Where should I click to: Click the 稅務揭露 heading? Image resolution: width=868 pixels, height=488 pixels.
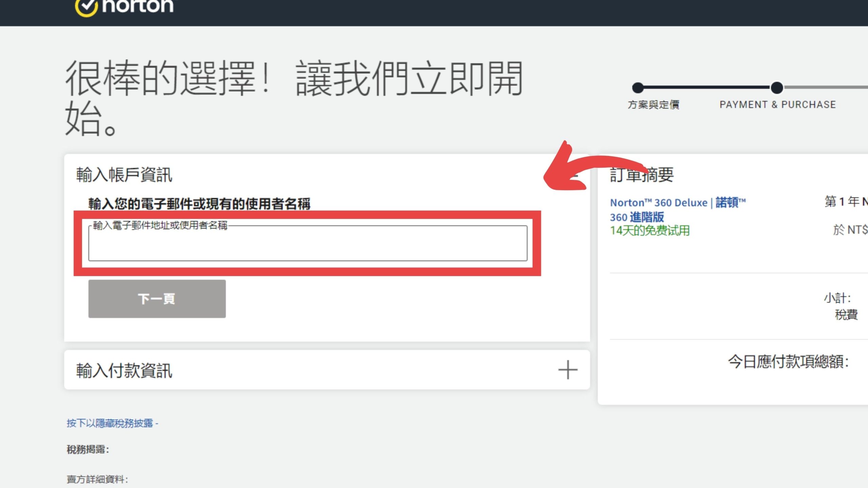[x=88, y=450]
